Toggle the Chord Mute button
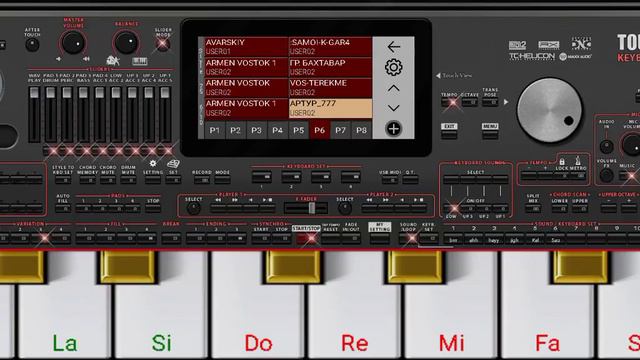Screen dimensions: 640x360 [x=108, y=180]
